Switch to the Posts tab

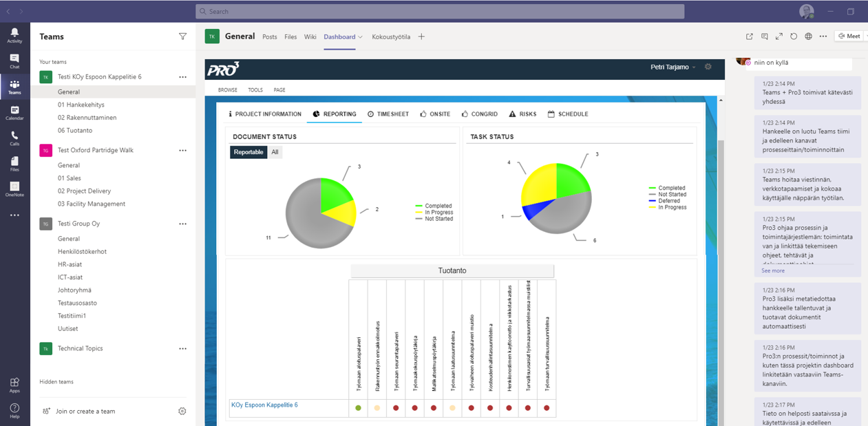point(270,37)
